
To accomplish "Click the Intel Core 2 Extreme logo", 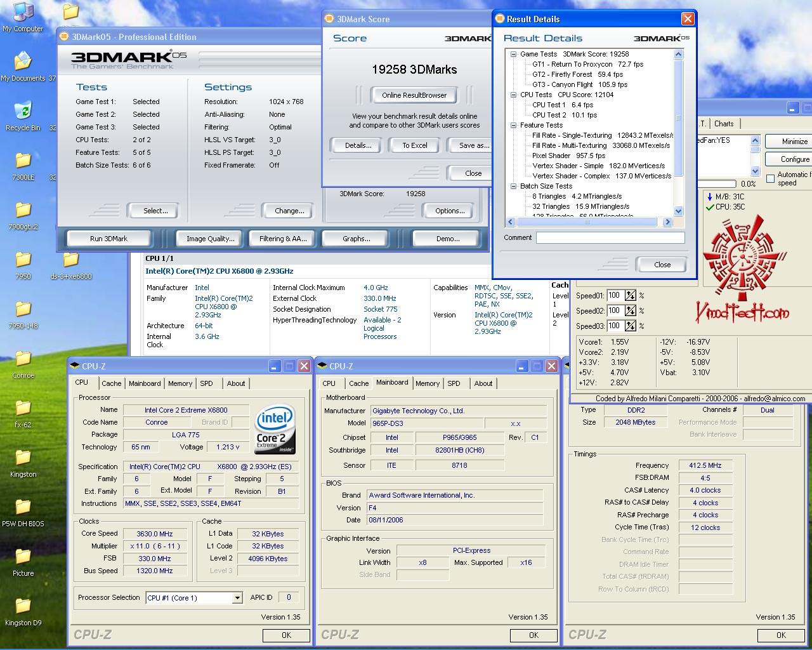I will click(275, 430).
